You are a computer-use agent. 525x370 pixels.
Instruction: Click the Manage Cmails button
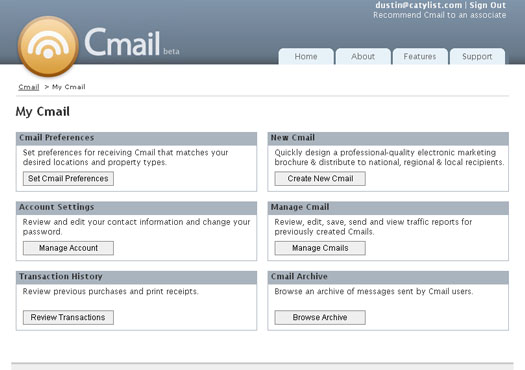(x=320, y=248)
